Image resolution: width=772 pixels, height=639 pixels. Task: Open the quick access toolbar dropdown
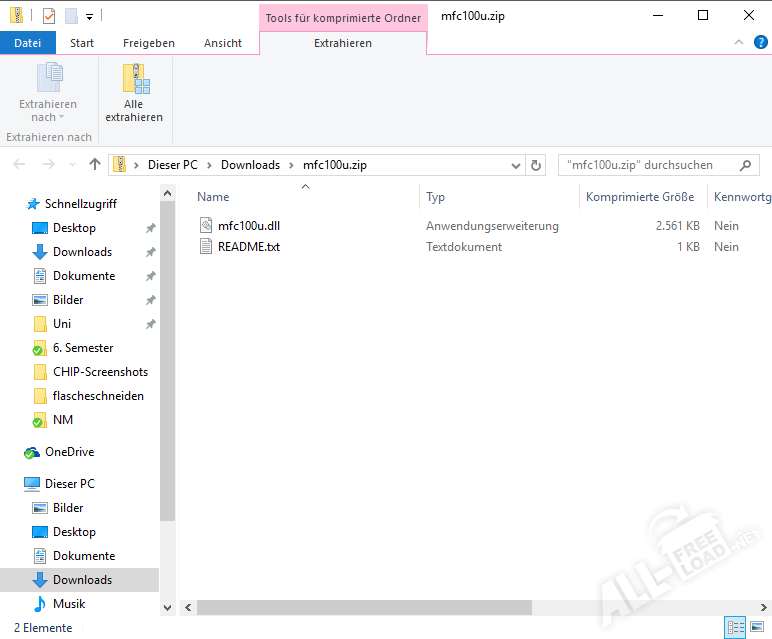[89, 16]
